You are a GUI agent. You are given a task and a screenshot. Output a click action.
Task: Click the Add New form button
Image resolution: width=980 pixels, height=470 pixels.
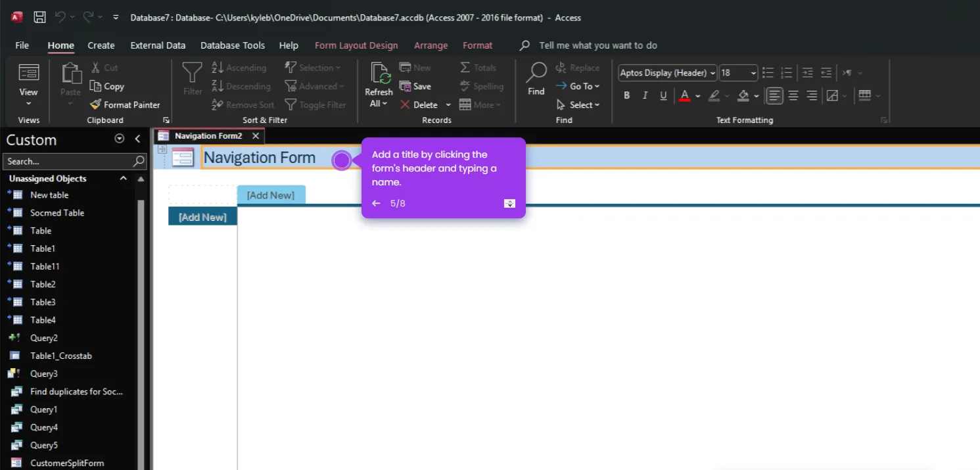pos(271,195)
